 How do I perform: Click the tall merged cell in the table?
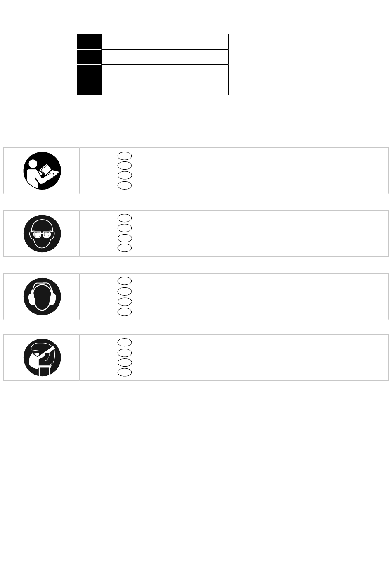click(253, 57)
